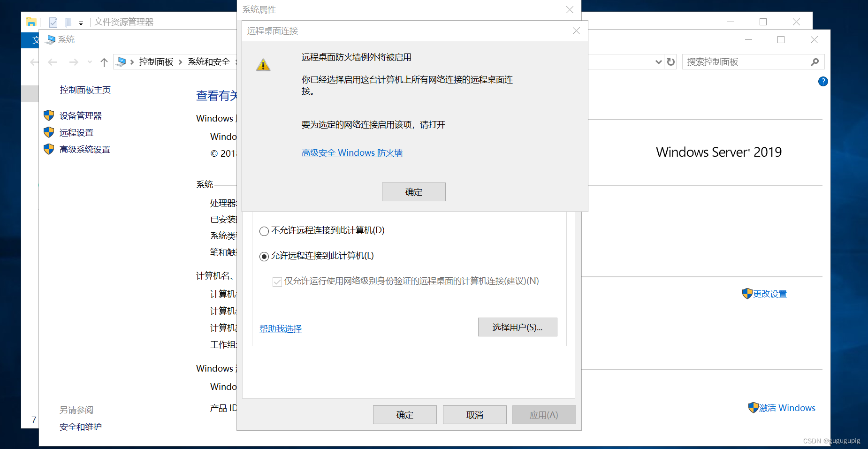Focus the Search Control Panel input field
868x449 pixels.
753,62
